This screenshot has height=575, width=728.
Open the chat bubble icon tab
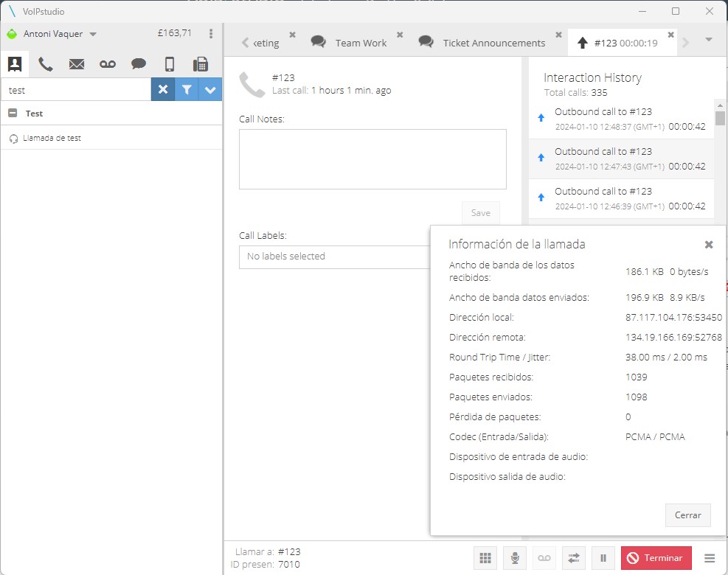tap(139, 64)
